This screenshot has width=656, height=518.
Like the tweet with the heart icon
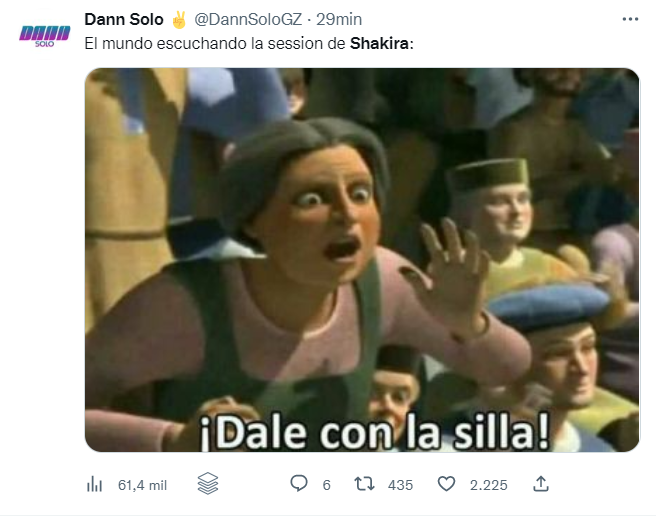click(446, 484)
